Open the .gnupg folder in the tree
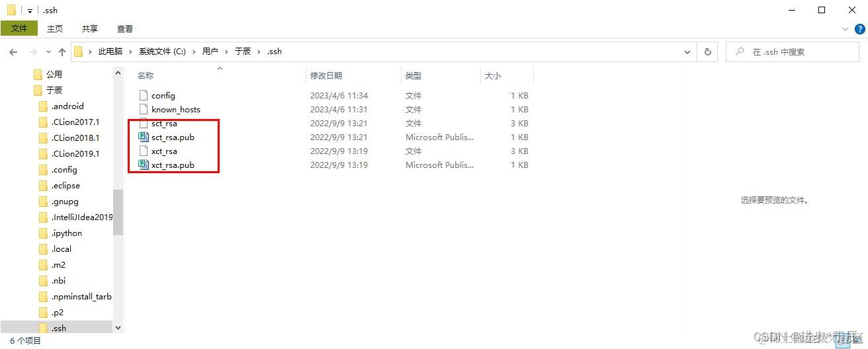This screenshot has width=868, height=349. point(65,202)
